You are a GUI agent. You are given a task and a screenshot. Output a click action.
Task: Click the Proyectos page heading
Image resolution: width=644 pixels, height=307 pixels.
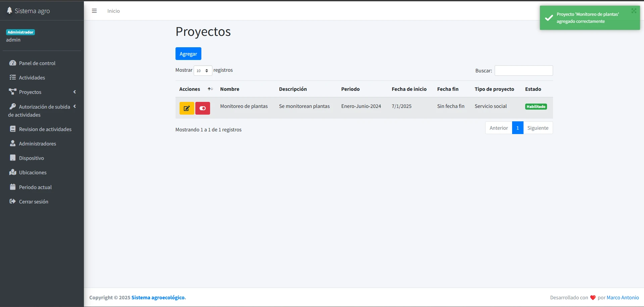tap(203, 32)
